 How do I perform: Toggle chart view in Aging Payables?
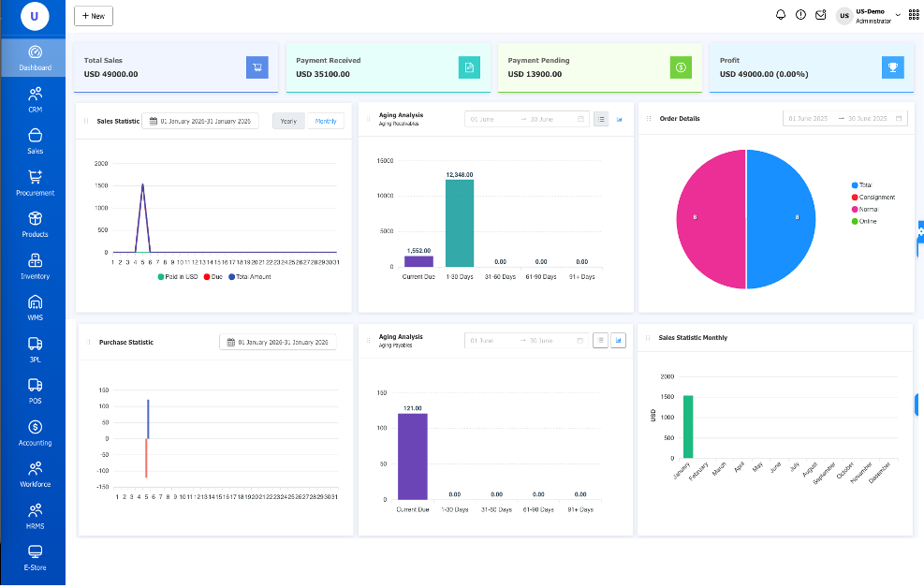point(618,341)
